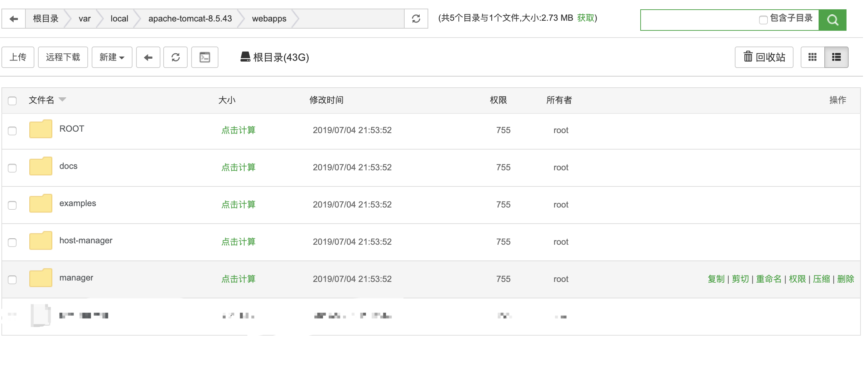Open the recycle bin (回收站)
This screenshot has width=868, height=390.
pos(764,57)
